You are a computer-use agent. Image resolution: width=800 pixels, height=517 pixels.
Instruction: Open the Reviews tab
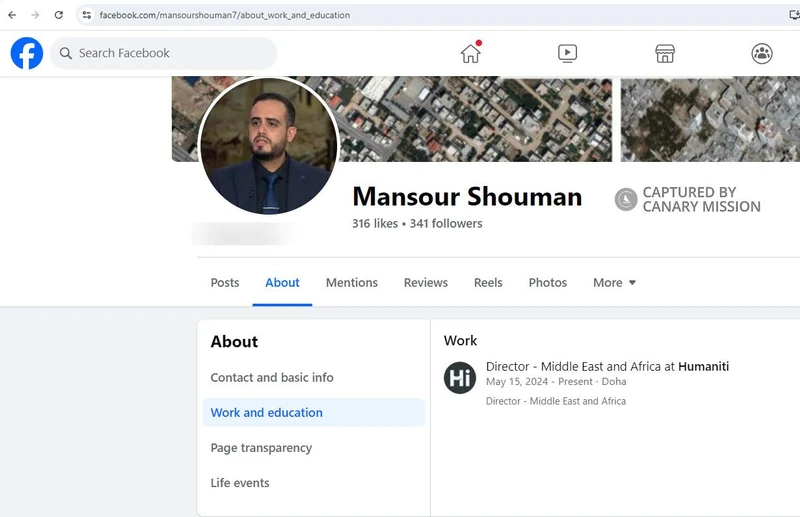(x=426, y=283)
